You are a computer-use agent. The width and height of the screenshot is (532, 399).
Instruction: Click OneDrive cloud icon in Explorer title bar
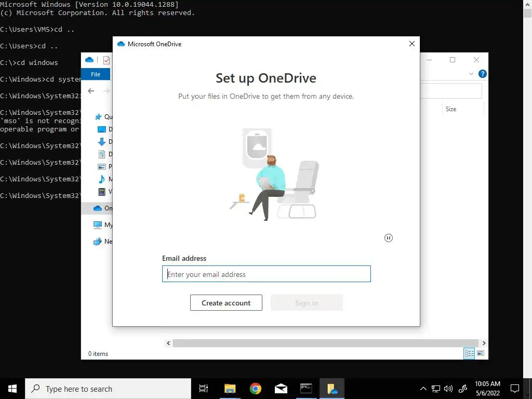[x=89, y=60]
